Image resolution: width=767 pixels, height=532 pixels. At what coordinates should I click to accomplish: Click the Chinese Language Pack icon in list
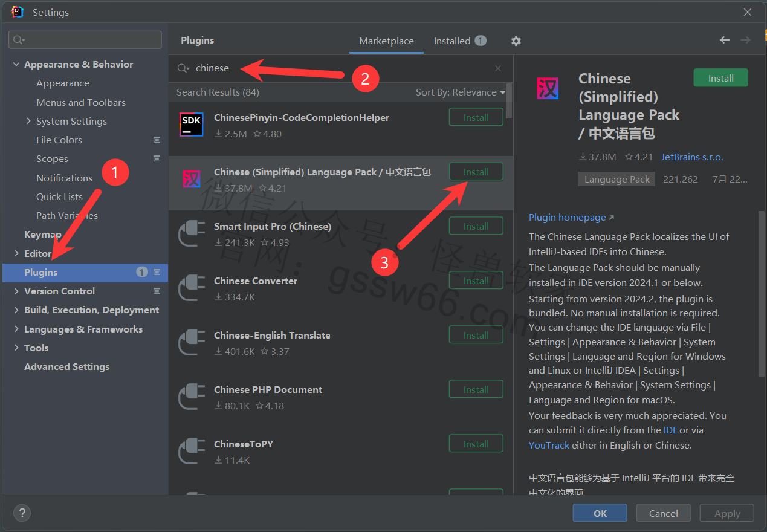coord(192,179)
